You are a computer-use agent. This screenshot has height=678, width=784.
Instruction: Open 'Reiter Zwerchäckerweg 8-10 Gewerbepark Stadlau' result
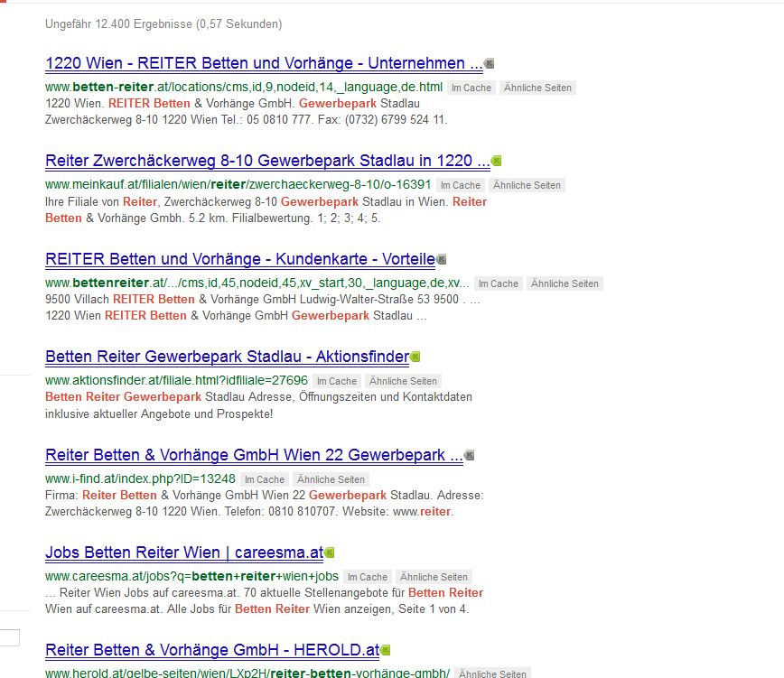[x=267, y=161]
